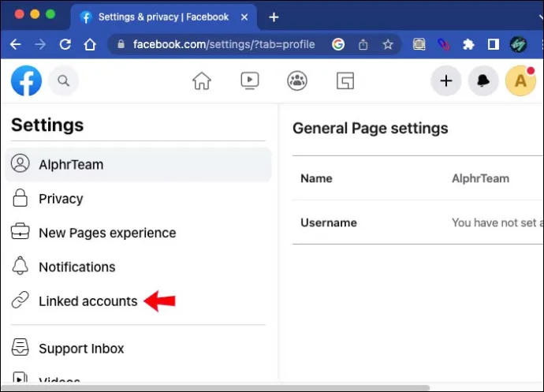This screenshot has width=544, height=392.
Task: Close the Settings & privacy tab
Action: [244, 17]
